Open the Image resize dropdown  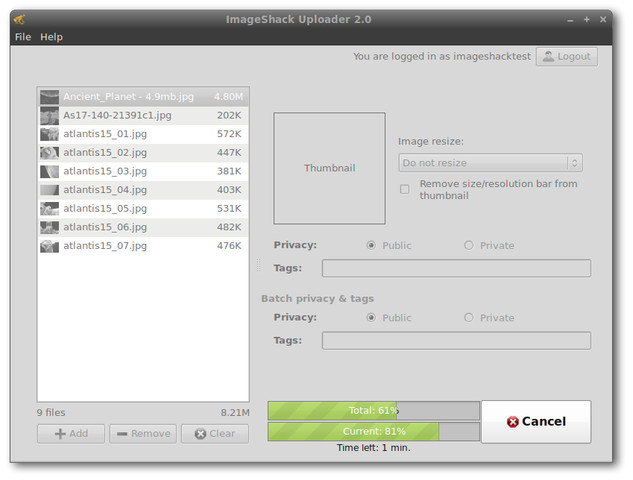[490, 163]
